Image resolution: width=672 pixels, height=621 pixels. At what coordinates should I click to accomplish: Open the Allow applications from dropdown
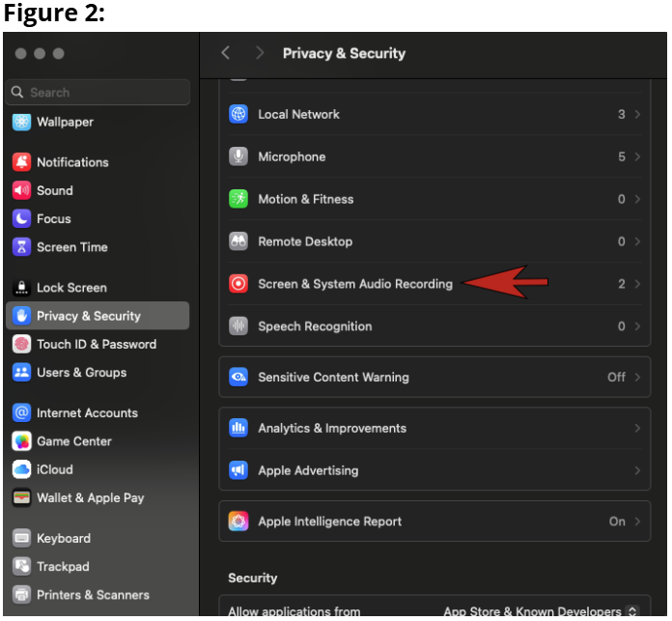pyautogui.click(x=540, y=610)
